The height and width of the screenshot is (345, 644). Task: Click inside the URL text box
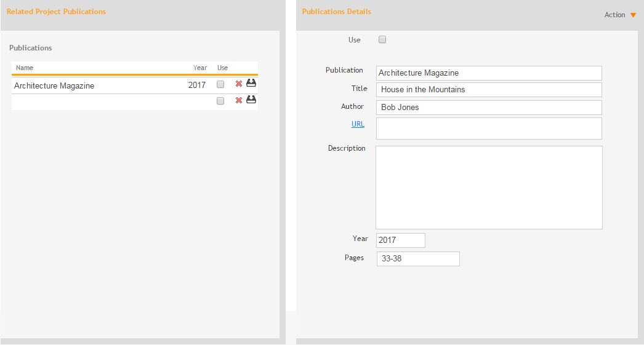(x=488, y=129)
